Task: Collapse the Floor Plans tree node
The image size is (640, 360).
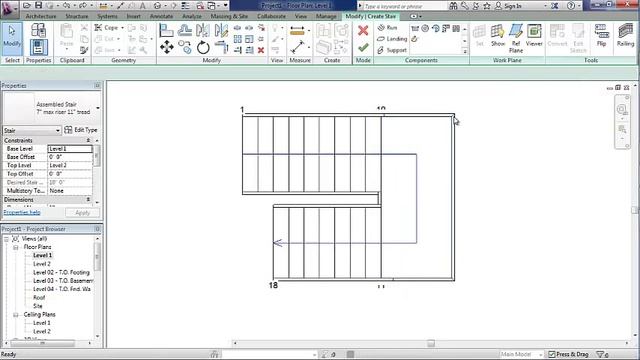Action: pos(16,247)
